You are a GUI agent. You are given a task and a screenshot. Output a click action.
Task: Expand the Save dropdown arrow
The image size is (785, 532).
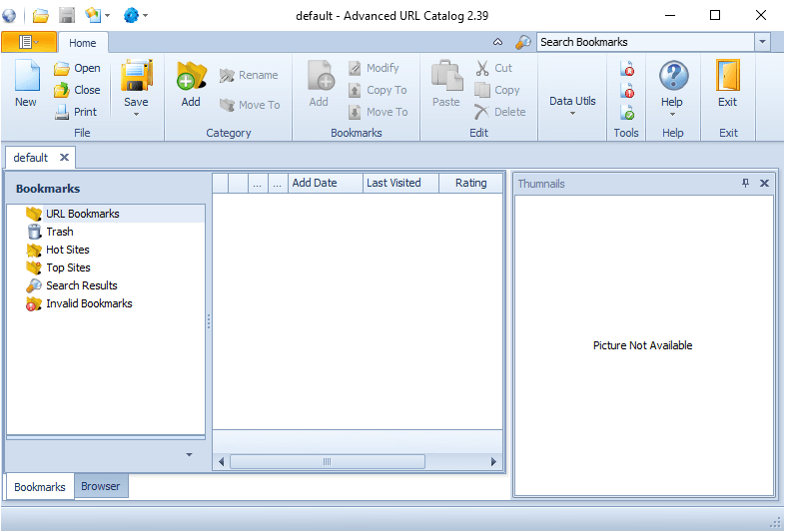pos(136,114)
